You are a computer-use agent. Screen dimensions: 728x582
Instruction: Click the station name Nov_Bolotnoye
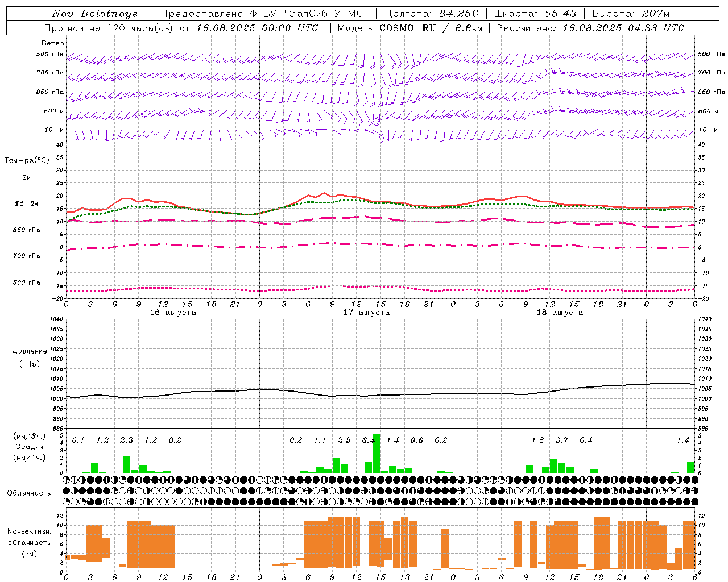click(x=95, y=14)
